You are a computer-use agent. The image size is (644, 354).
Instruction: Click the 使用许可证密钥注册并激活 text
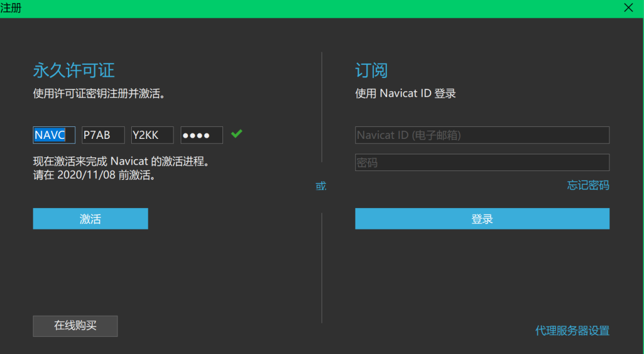[99, 94]
